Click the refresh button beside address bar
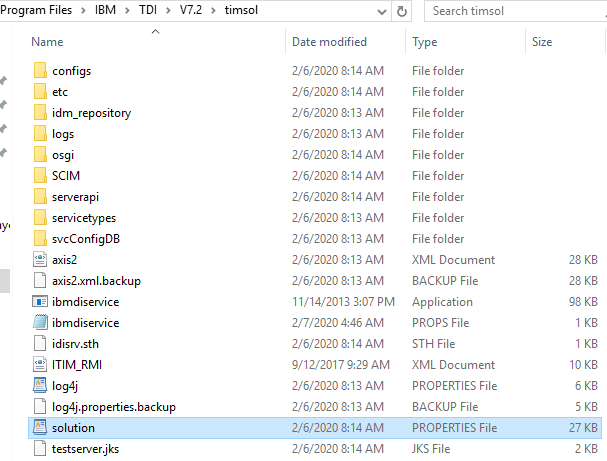607x461 pixels. tap(402, 11)
